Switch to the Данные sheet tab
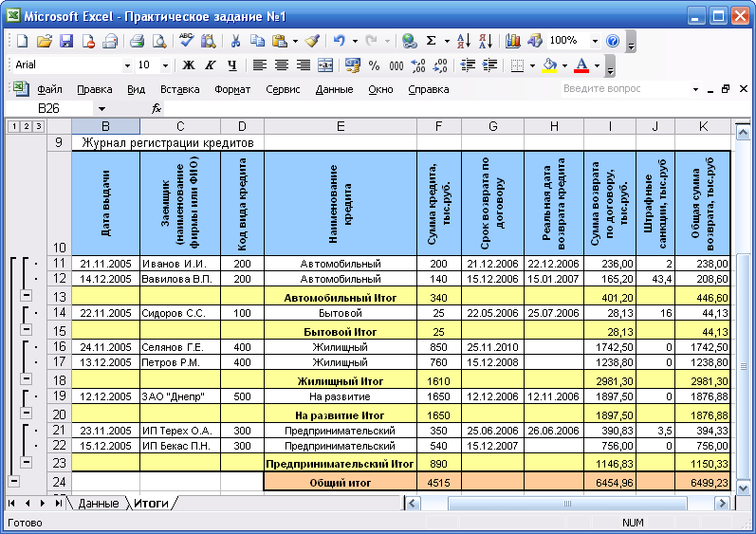The width and height of the screenshot is (756, 534). click(98, 503)
